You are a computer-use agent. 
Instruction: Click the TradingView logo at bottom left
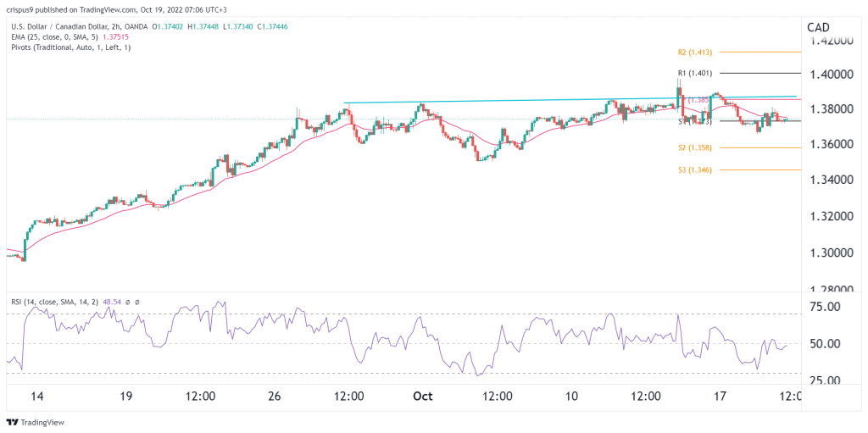pos(36,422)
